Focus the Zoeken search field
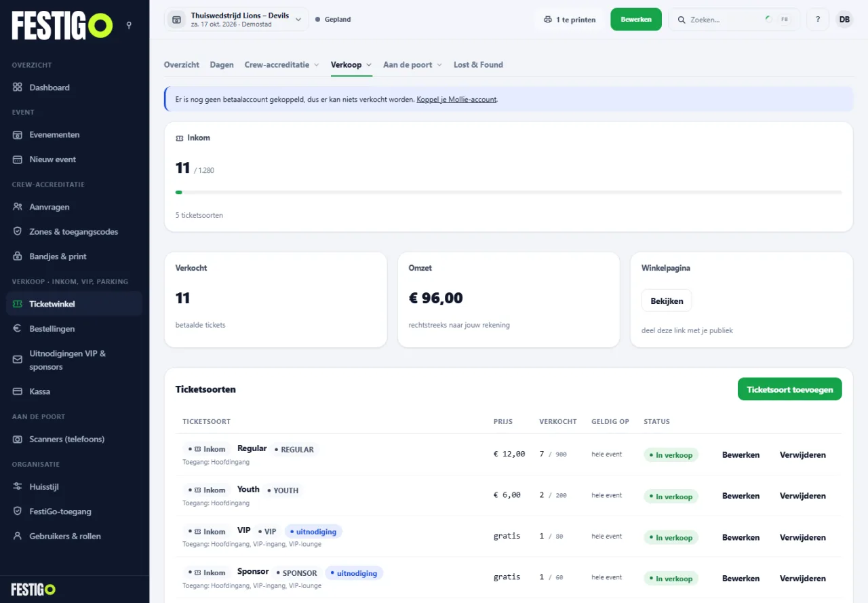 click(734, 20)
